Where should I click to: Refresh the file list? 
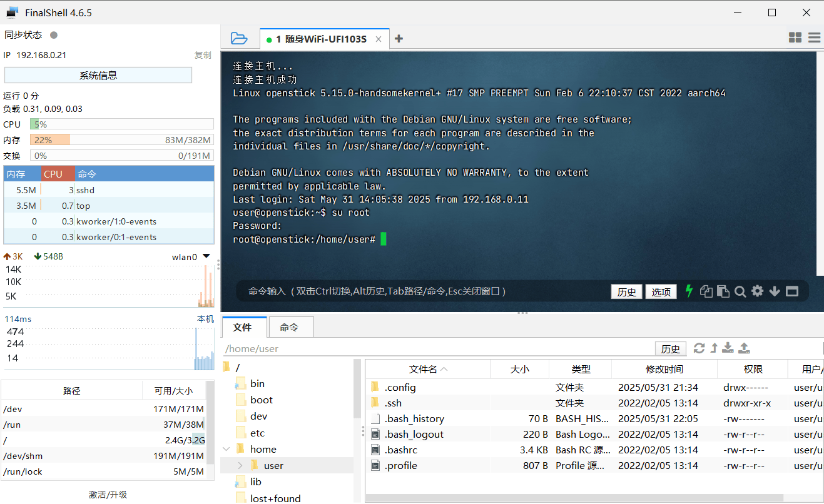coord(699,348)
